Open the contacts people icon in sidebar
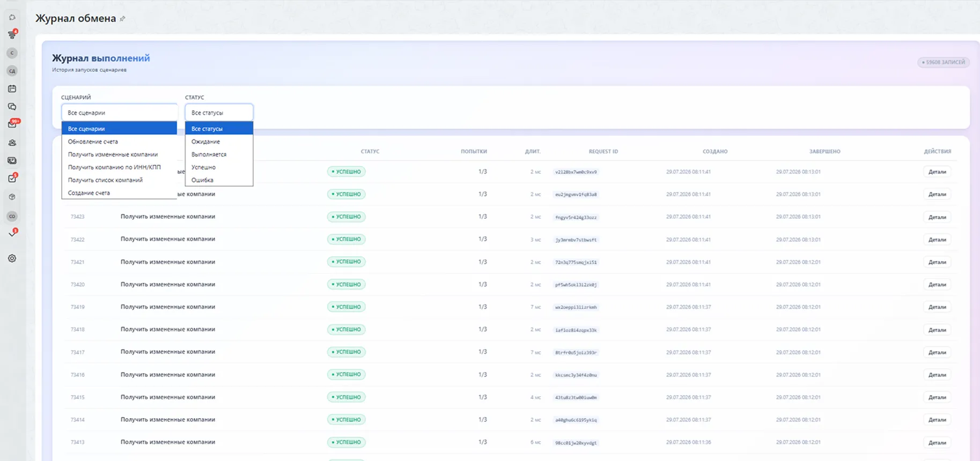The height and width of the screenshot is (461, 980). (x=12, y=143)
